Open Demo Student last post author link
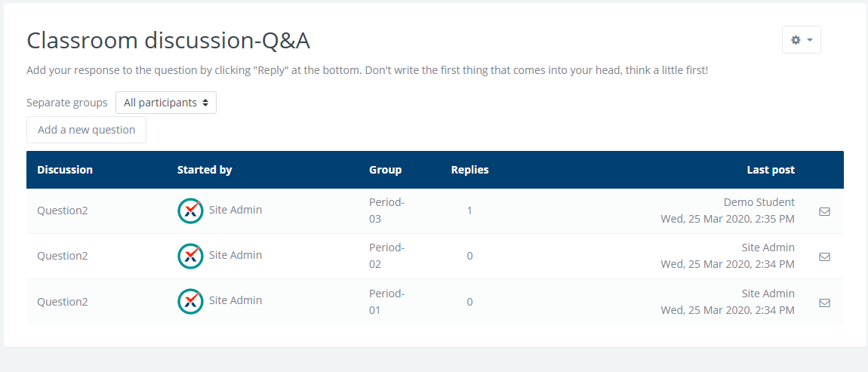This screenshot has width=868, height=372. [x=759, y=202]
